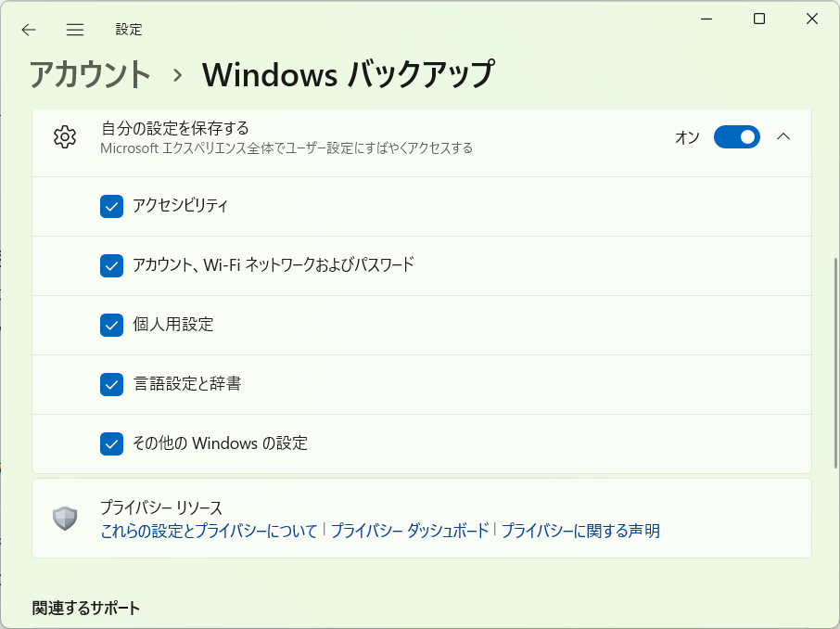Go back using the back arrow icon
840x629 pixels.
coord(29,30)
